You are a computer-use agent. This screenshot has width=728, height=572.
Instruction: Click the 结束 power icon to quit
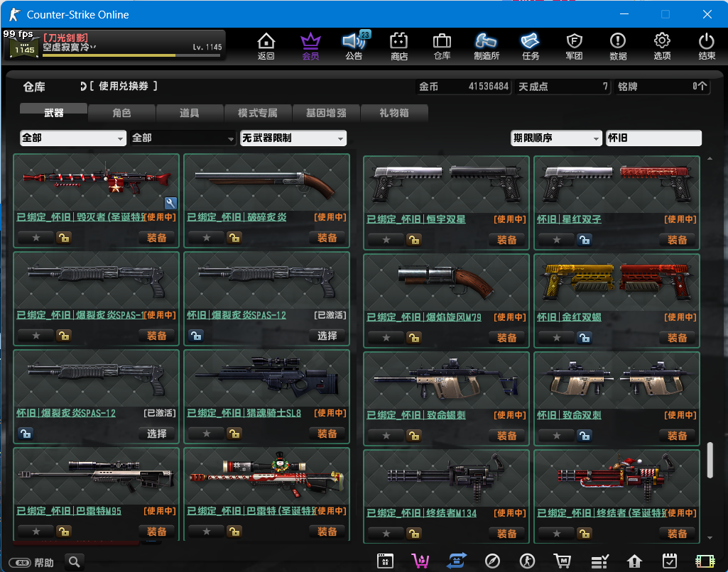707,46
